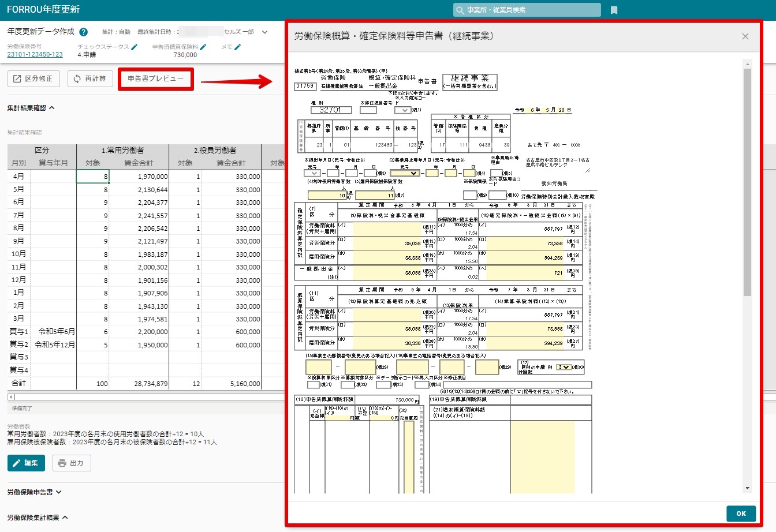
Task: Select the 2,000,302 wage cell
Action: coord(139,267)
